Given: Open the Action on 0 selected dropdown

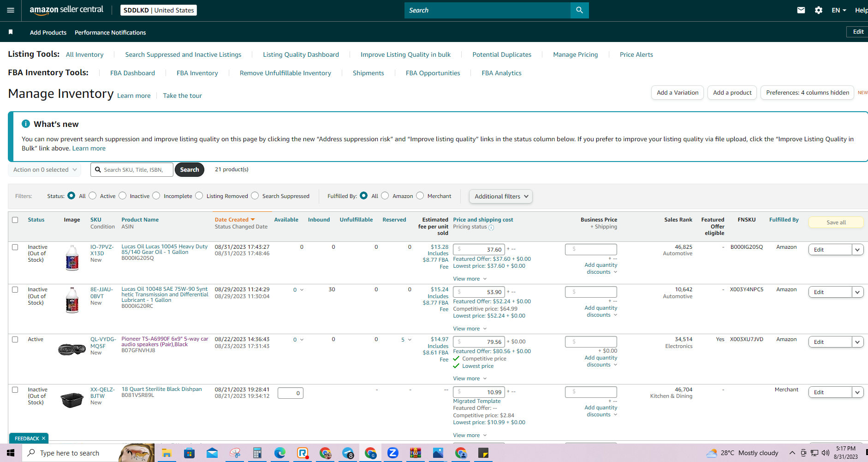Looking at the screenshot, I should coord(45,170).
